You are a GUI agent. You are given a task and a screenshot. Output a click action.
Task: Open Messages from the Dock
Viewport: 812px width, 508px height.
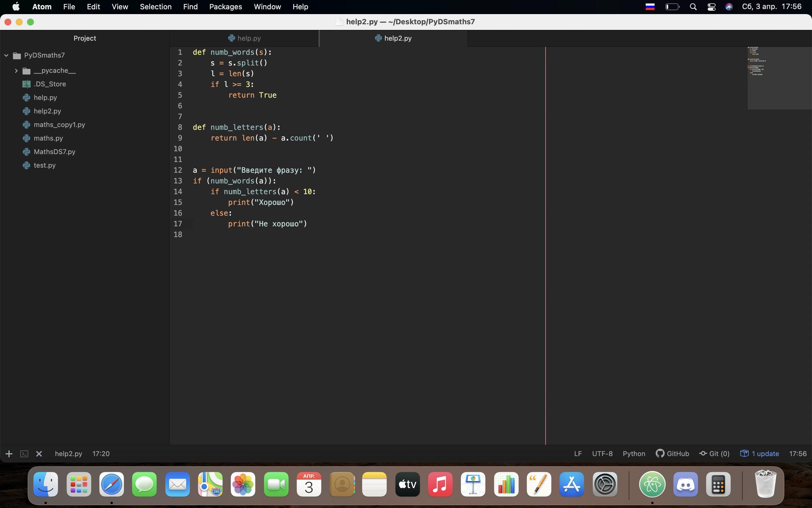click(x=144, y=485)
